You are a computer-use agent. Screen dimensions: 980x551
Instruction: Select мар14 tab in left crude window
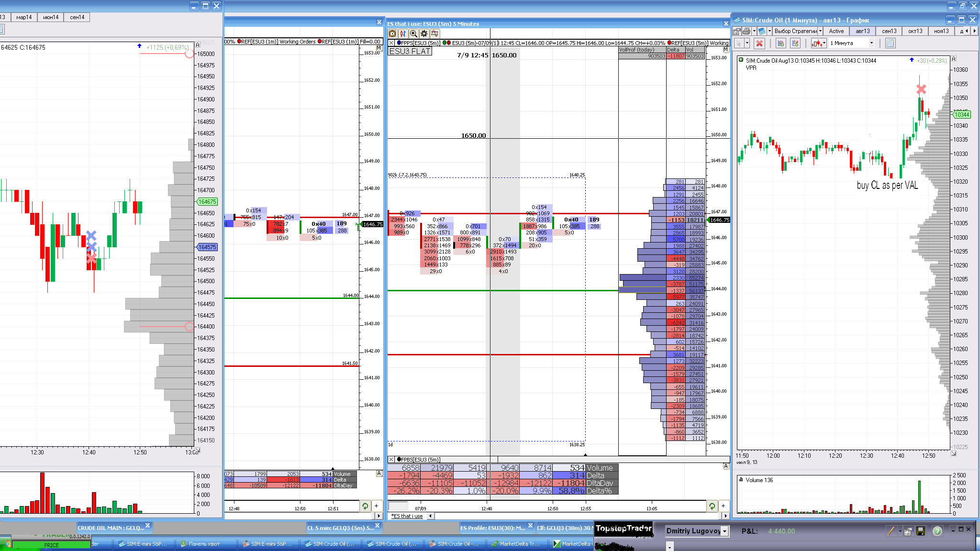point(24,17)
